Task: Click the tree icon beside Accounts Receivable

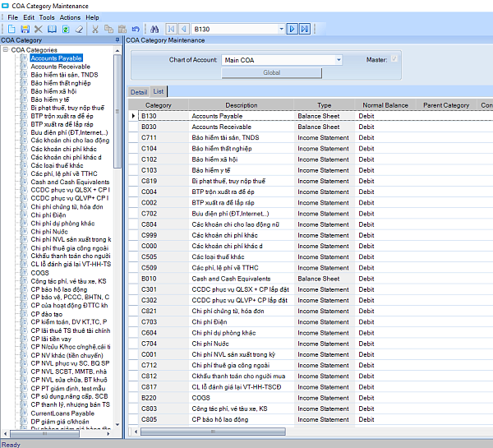Action: (24, 67)
